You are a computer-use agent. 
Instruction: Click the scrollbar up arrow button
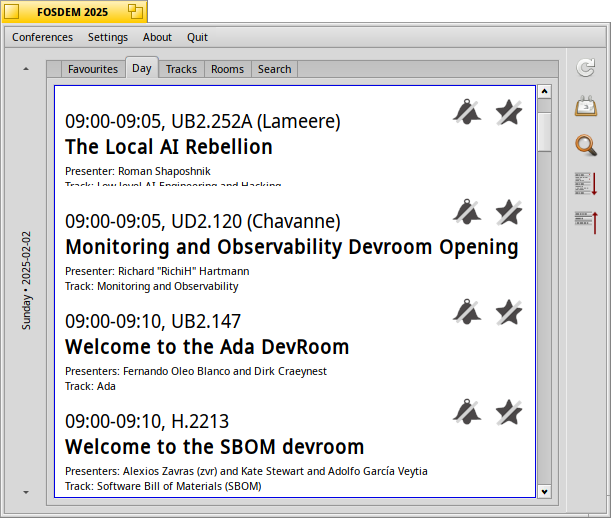(x=544, y=92)
